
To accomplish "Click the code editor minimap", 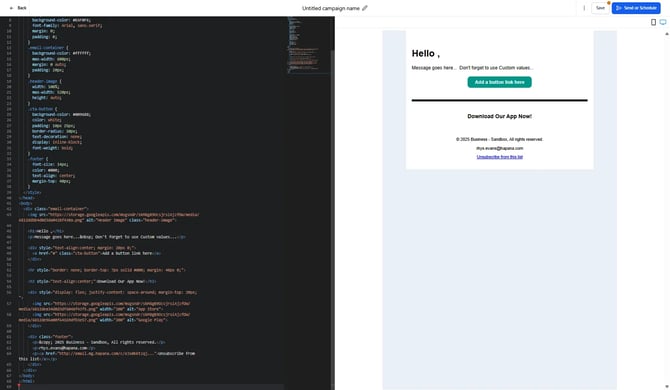I will (308, 45).
